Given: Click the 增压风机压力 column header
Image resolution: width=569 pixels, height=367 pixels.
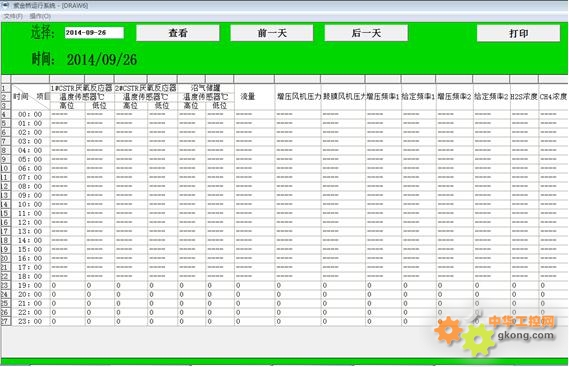Looking at the screenshot, I should [x=298, y=97].
